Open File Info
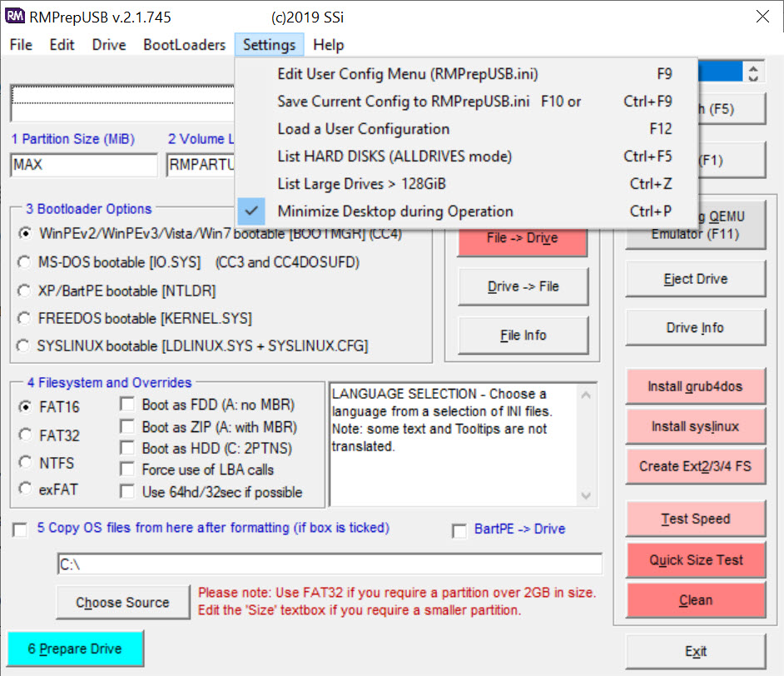 click(523, 335)
